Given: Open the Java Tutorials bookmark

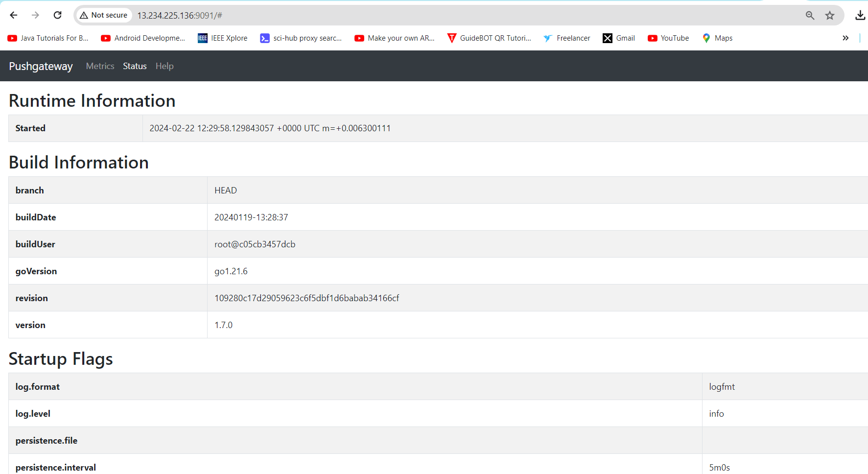Looking at the screenshot, I should 48,38.
